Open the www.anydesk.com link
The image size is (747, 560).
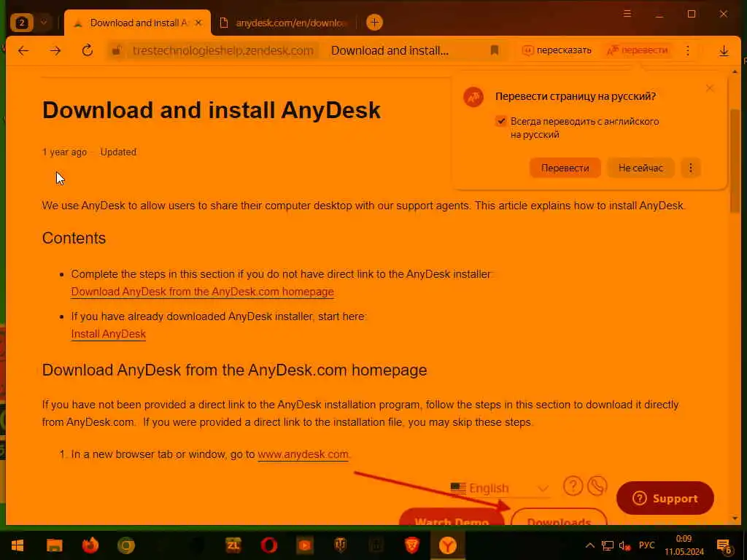tap(303, 454)
